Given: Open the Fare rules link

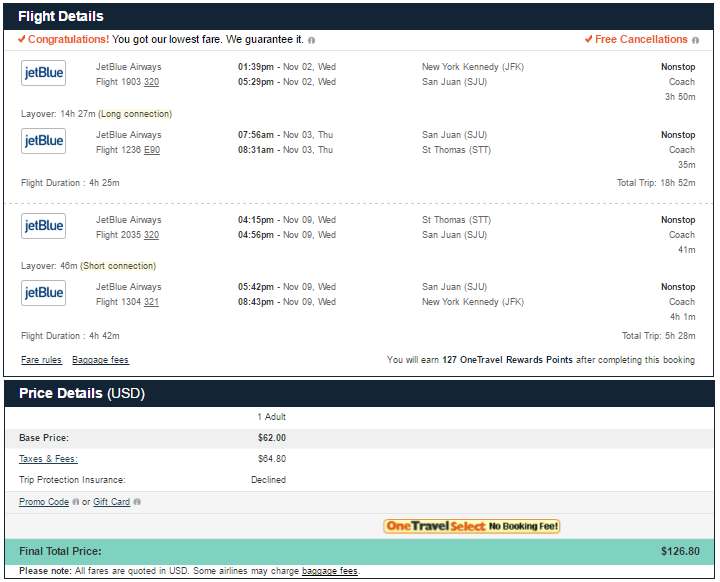Looking at the screenshot, I should tap(41, 360).
